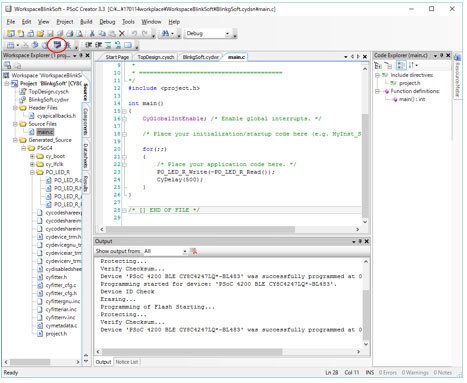Click the Output panel vertical scrollbar
The width and height of the screenshot is (467, 383).
pyautogui.click(x=366, y=303)
